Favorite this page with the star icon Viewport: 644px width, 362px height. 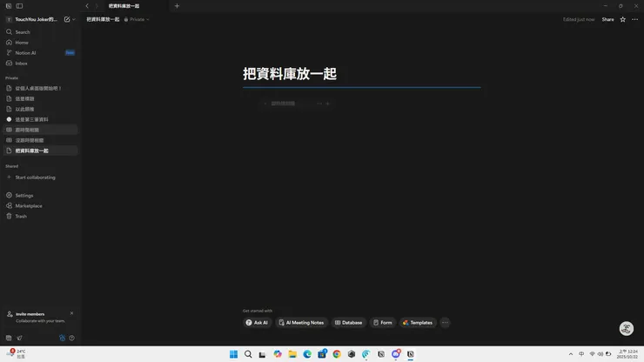[x=622, y=19]
